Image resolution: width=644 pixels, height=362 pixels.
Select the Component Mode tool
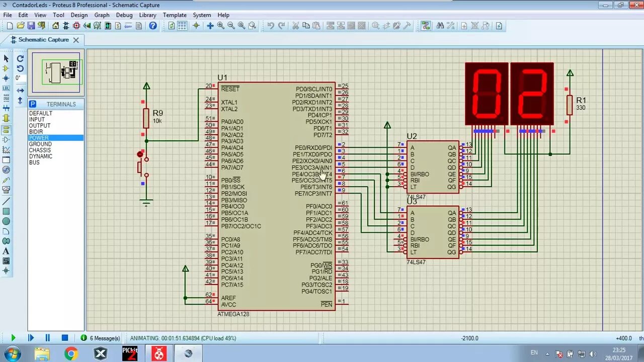coord(6,68)
